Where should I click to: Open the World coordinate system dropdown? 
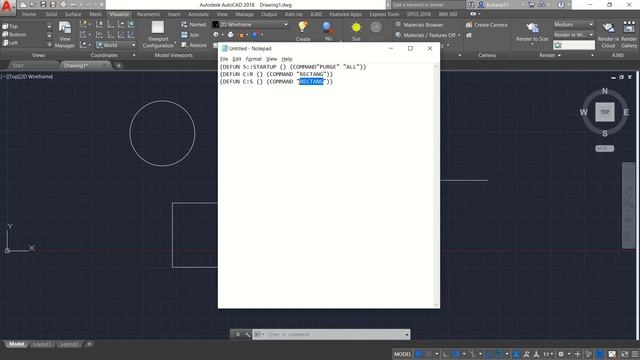116,45
